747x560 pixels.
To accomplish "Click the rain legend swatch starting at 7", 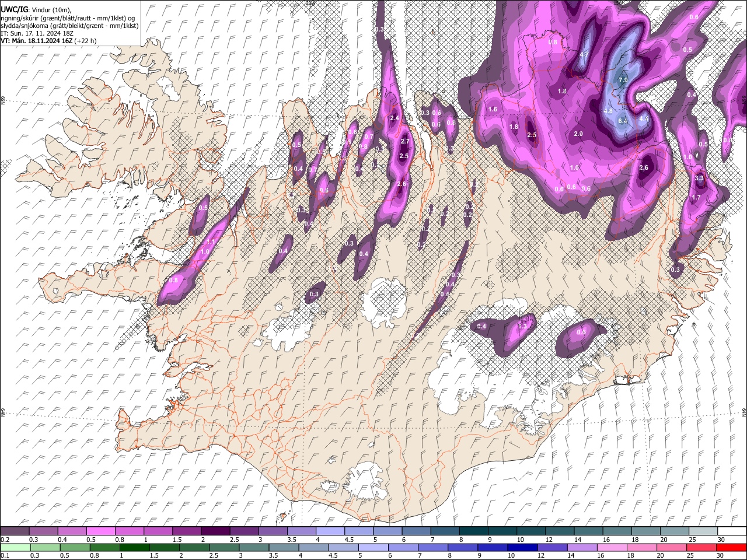I will pyautogui.click(x=433, y=547).
